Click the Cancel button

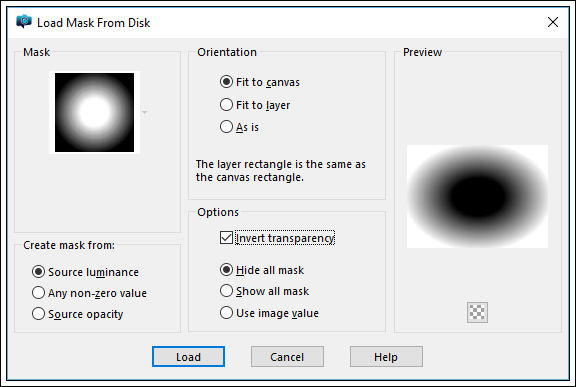pos(287,357)
